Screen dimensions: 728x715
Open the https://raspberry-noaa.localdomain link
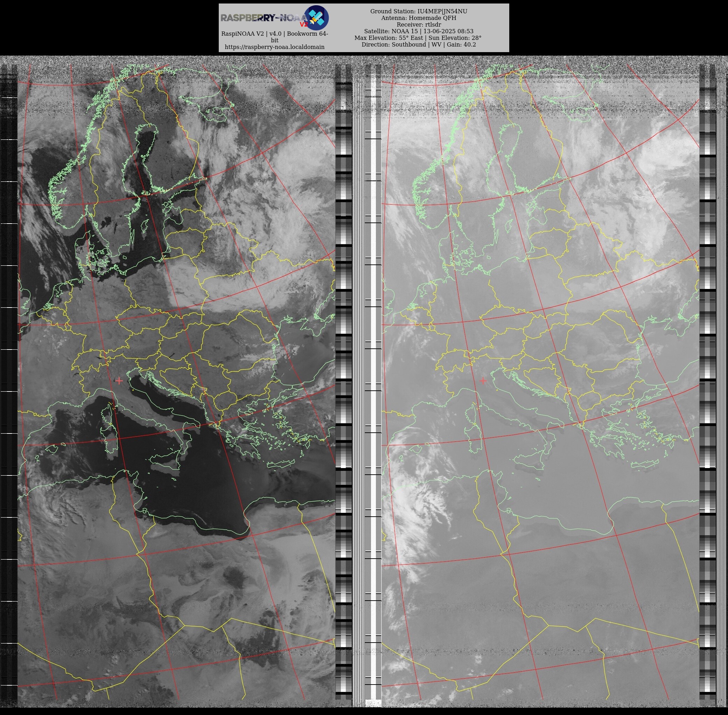[x=275, y=47]
